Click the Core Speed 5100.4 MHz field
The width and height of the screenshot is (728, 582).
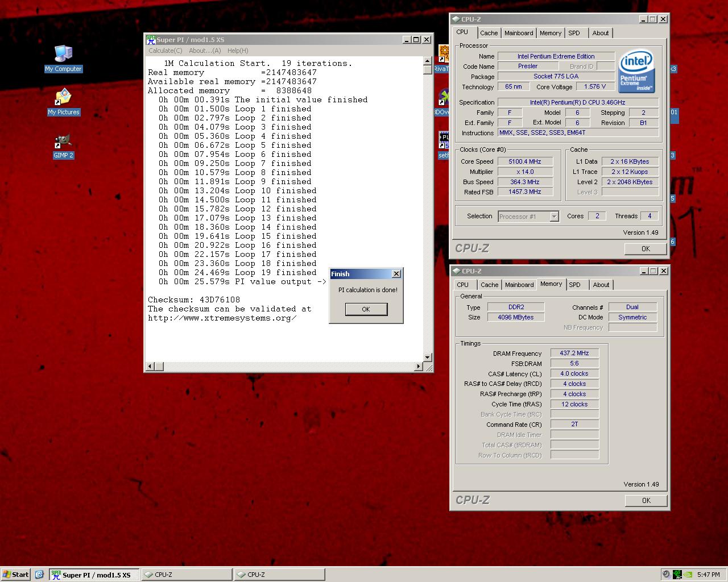524,161
